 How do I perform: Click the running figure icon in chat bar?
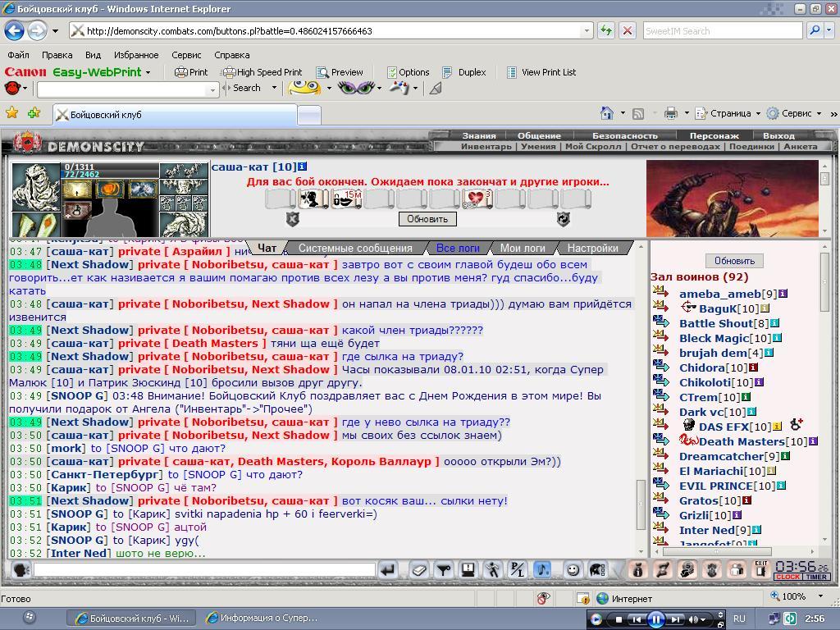click(492, 570)
